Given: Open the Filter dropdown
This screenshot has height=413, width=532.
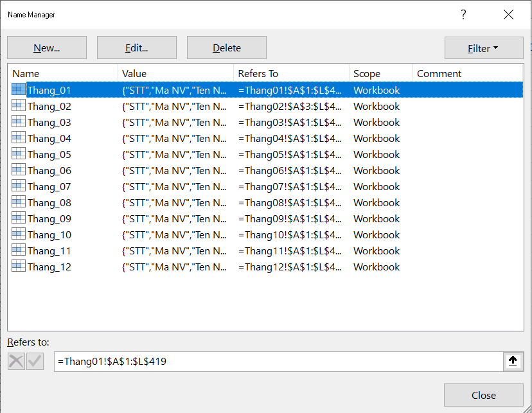Looking at the screenshot, I should [x=483, y=48].
